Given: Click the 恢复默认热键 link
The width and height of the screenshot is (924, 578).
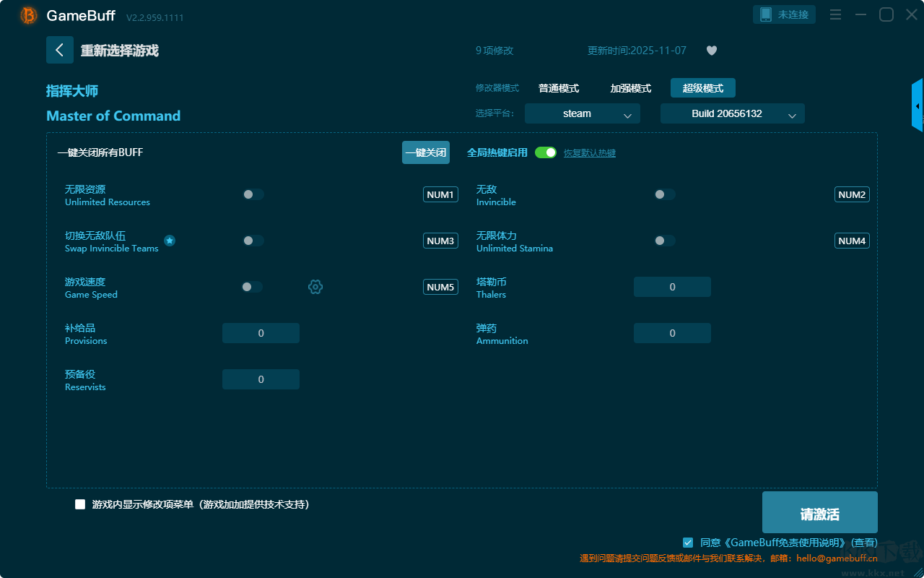Looking at the screenshot, I should click(590, 153).
